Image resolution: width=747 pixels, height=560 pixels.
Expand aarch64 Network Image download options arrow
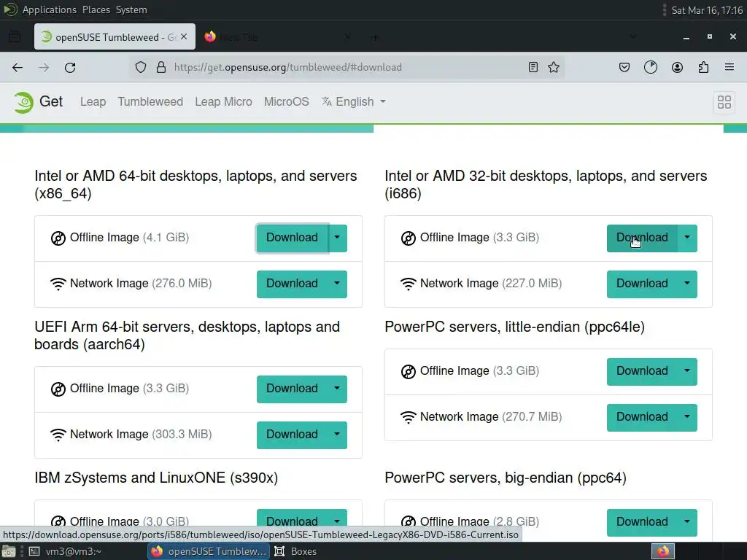337,435
